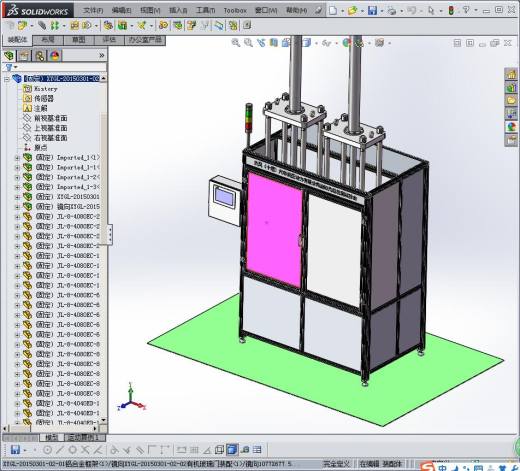Select the 传感器 folder in the tree

pyautogui.click(x=44, y=98)
